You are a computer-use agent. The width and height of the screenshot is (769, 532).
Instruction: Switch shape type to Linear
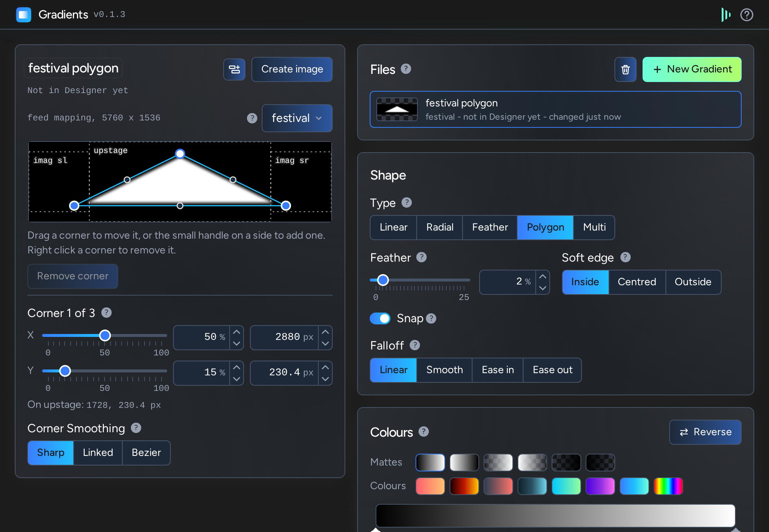tap(393, 227)
